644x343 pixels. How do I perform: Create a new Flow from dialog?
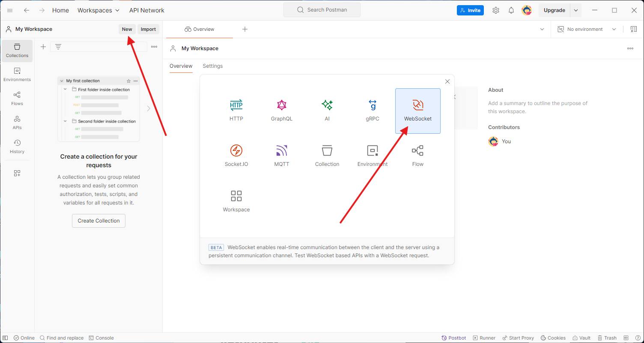pos(417,151)
